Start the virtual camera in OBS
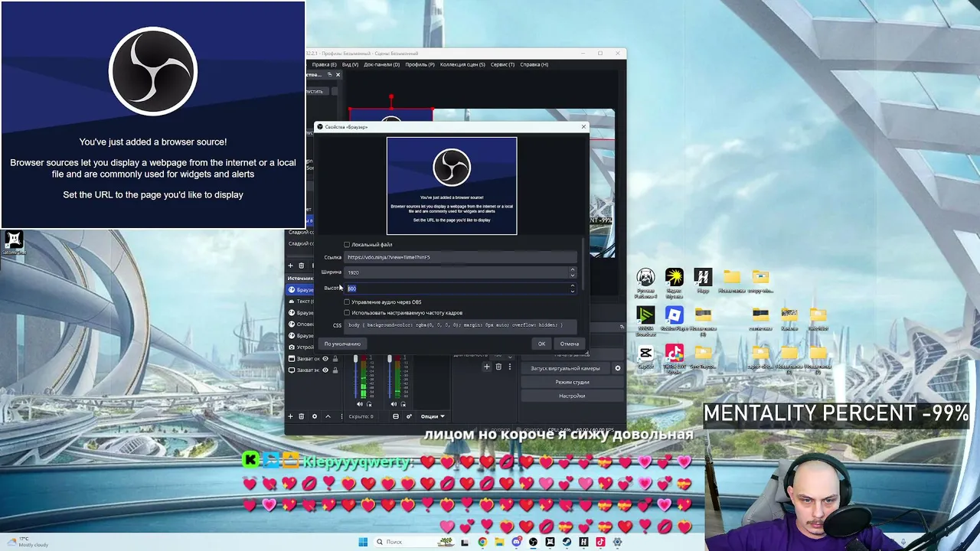980x551 pixels. (566, 368)
